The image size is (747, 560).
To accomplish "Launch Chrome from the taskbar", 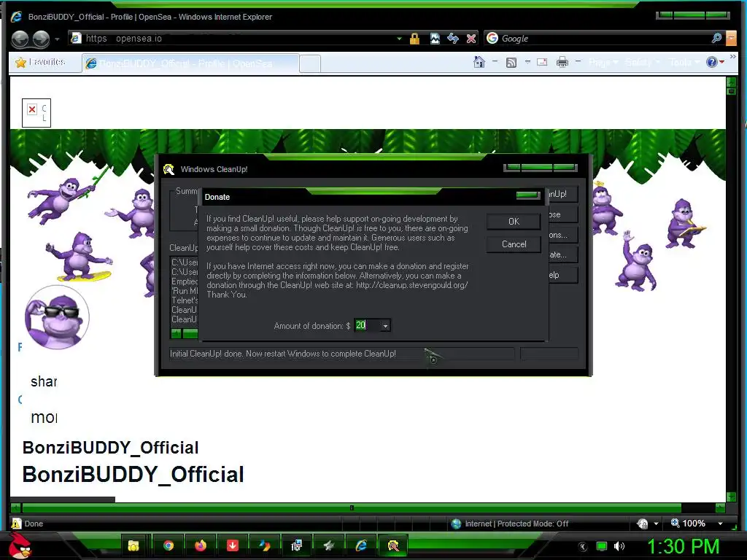I will point(169,545).
